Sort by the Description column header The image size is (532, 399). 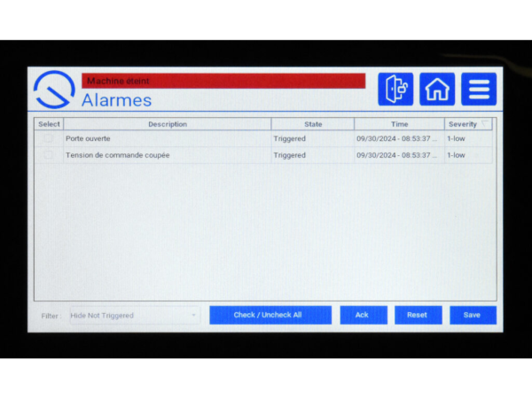pos(167,124)
